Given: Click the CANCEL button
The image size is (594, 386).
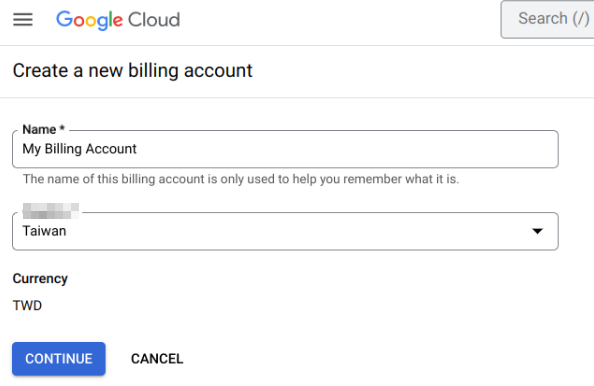Looking at the screenshot, I should tap(157, 359).
